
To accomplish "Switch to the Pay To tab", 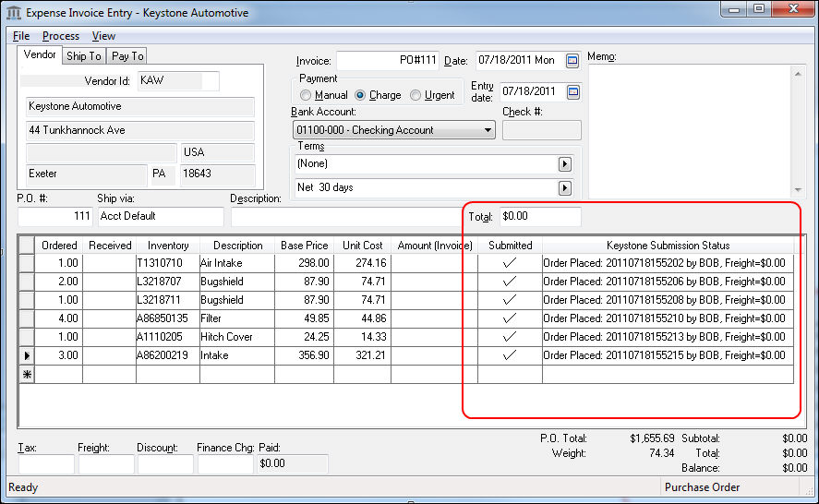I will pyautogui.click(x=127, y=56).
